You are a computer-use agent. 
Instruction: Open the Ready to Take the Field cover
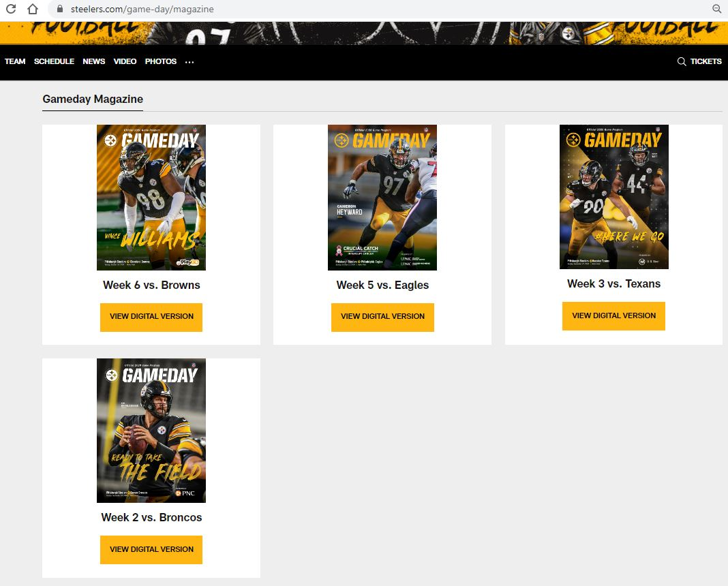(151, 431)
